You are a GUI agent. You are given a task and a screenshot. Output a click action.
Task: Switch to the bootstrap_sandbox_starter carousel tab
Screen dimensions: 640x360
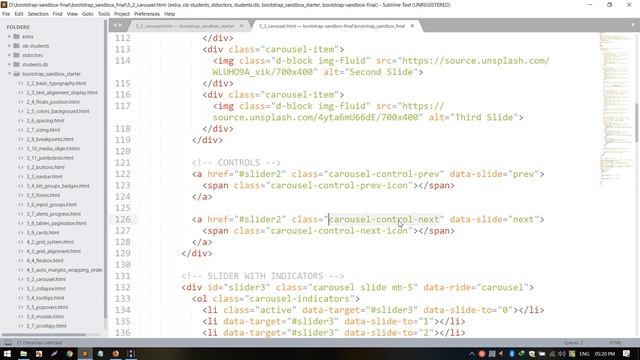tap(185, 26)
